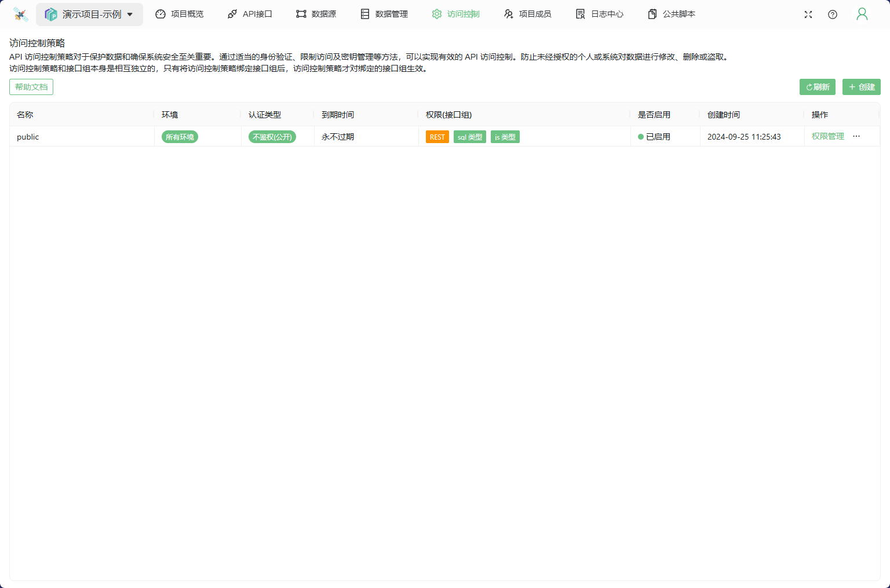Go to 项目概览 tab

coord(180,14)
